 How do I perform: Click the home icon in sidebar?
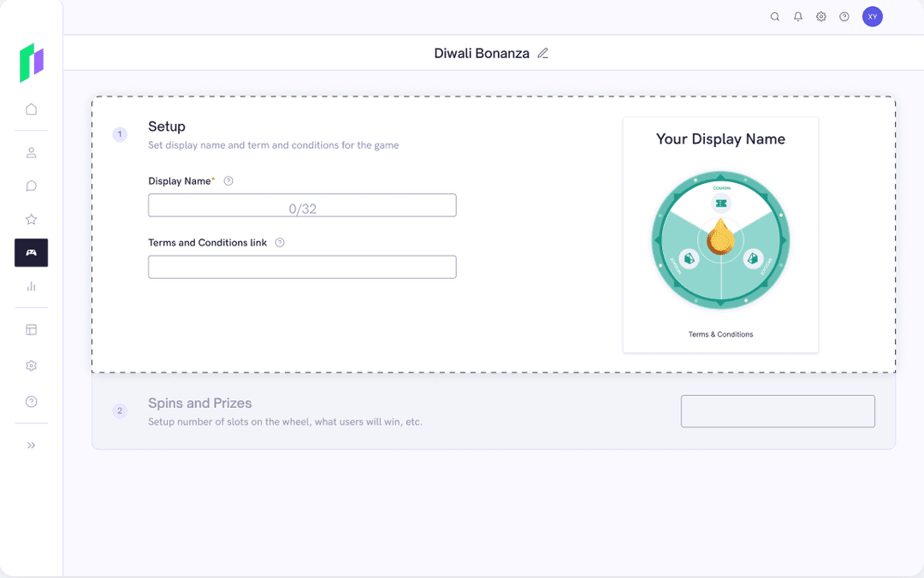click(x=31, y=109)
